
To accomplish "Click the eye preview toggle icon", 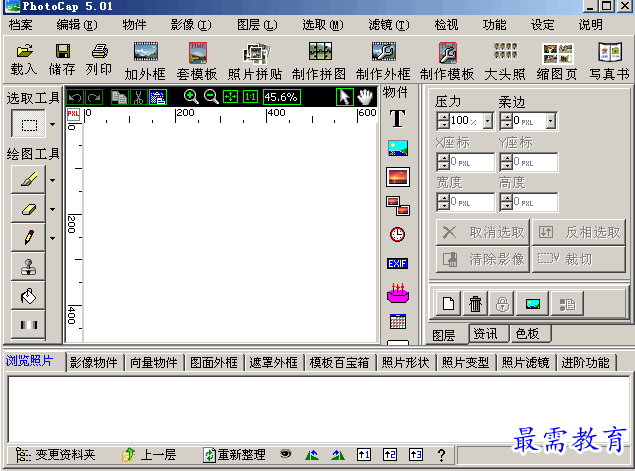I will point(286,454).
